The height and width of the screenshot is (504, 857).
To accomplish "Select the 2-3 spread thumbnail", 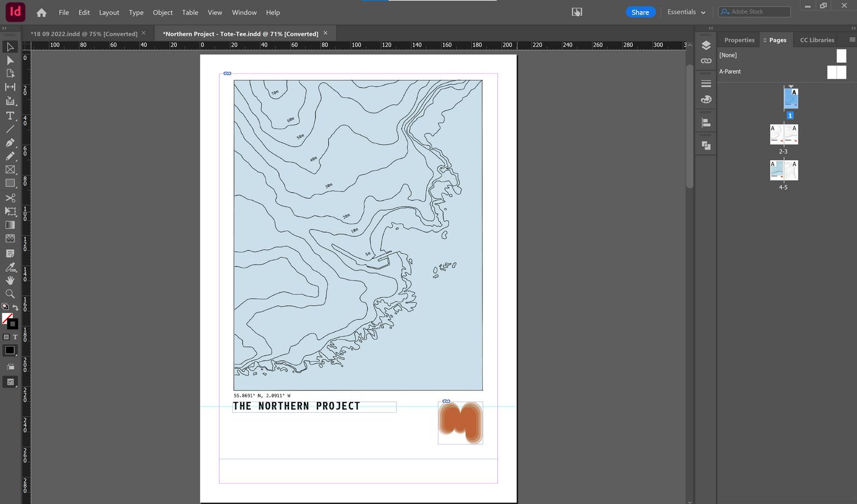I will coord(784,135).
